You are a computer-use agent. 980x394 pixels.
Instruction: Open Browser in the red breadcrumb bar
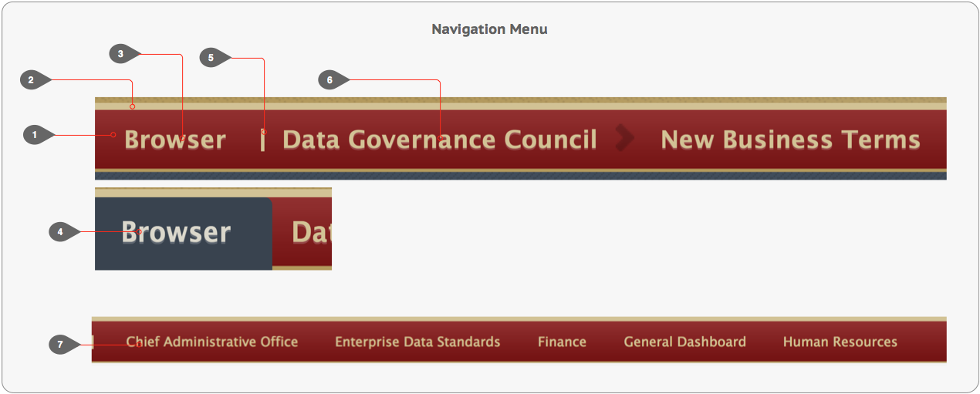click(x=175, y=140)
